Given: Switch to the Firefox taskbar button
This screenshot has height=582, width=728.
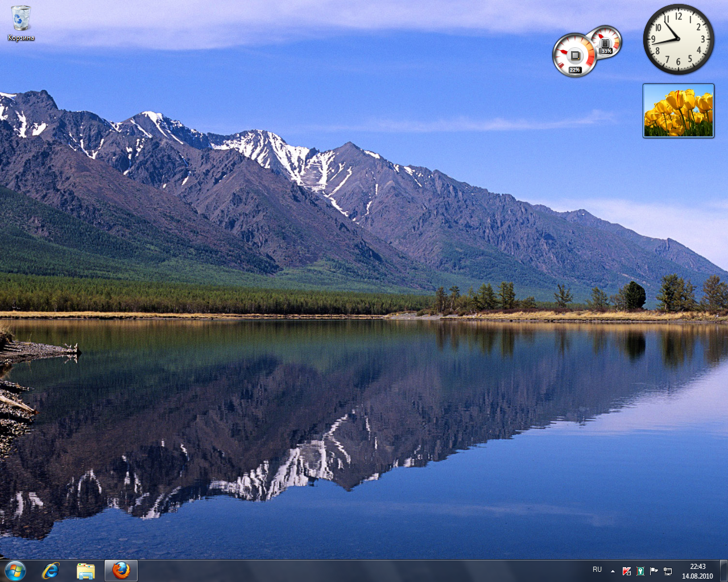Looking at the screenshot, I should (121, 571).
